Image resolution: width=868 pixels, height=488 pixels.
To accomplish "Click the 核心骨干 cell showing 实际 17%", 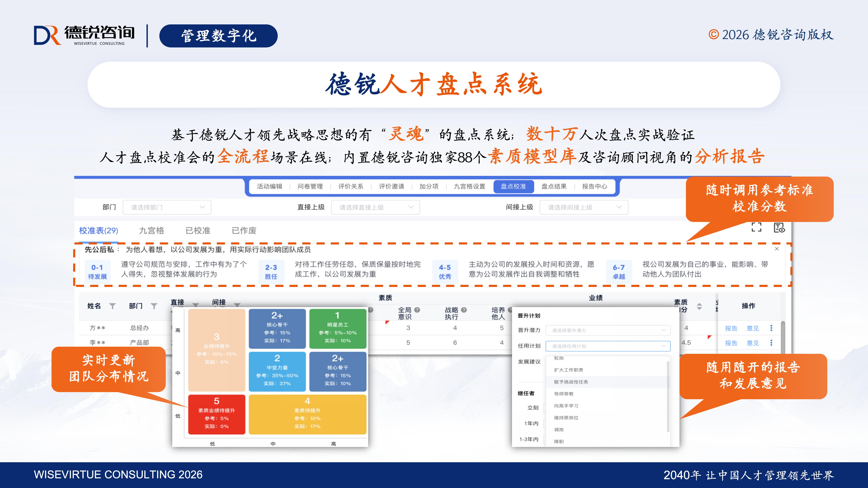I will point(277,329).
